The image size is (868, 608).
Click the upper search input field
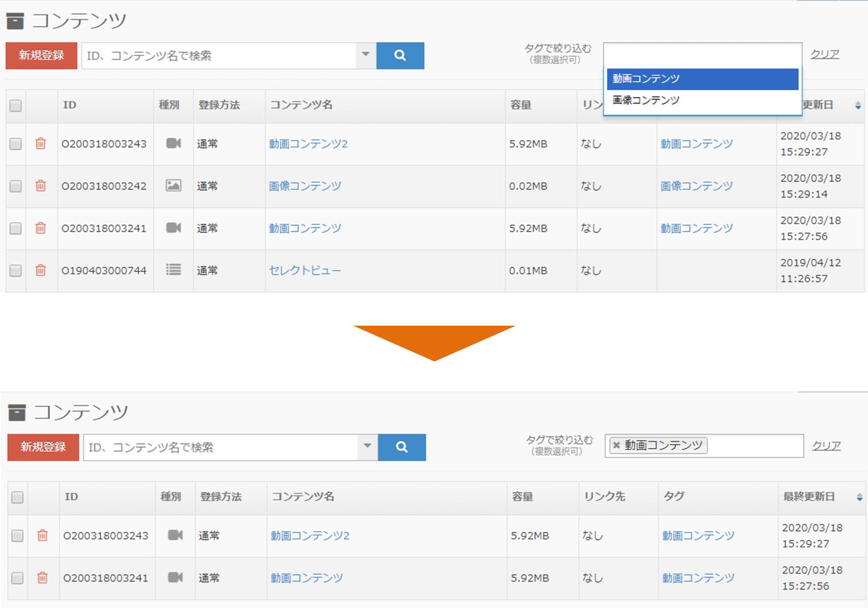[219, 56]
